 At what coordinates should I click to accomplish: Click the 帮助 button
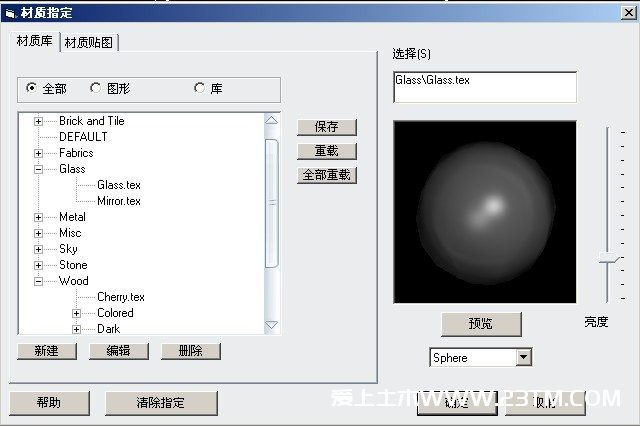(x=49, y=403)
